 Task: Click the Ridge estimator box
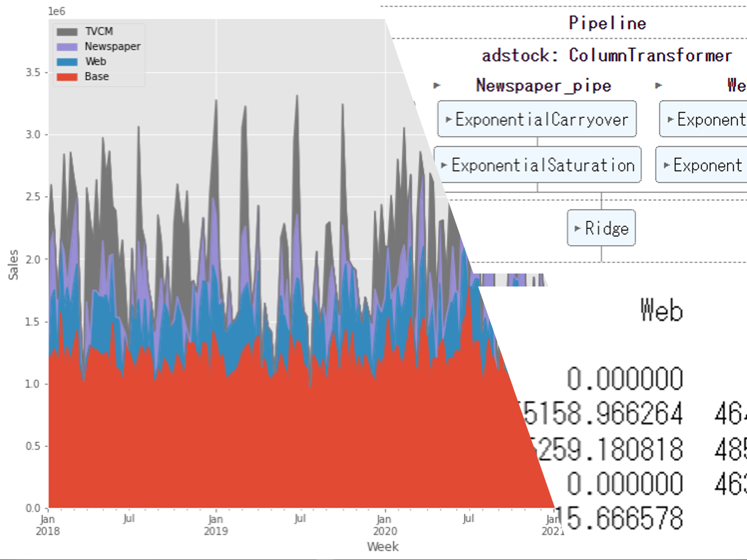click(x=601, y=228)
